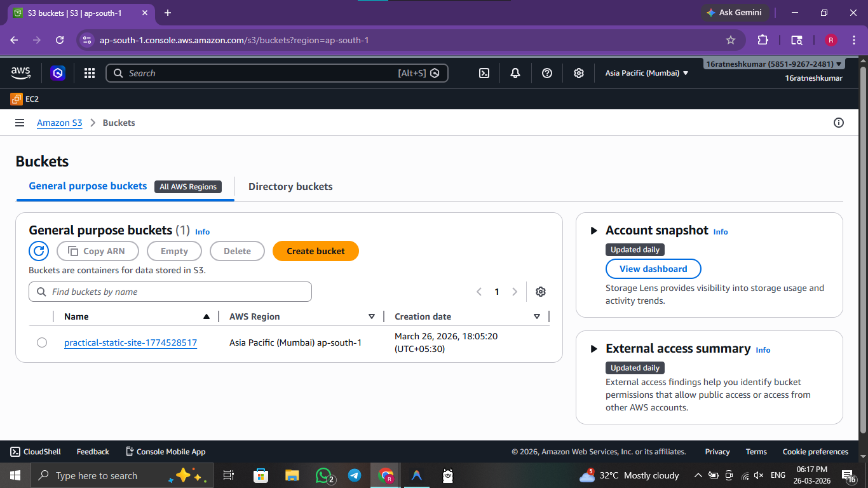Open Microsoft Store from the taskbar

[261, 475]
